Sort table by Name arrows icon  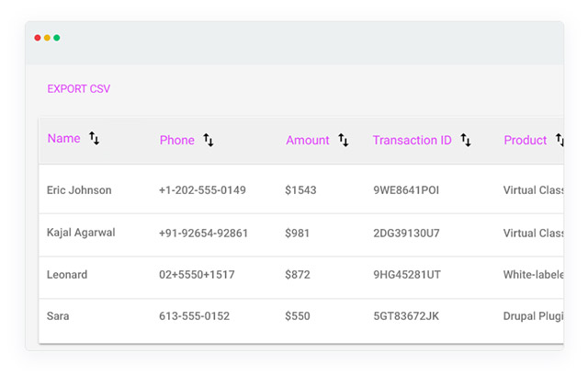[94, 138]
